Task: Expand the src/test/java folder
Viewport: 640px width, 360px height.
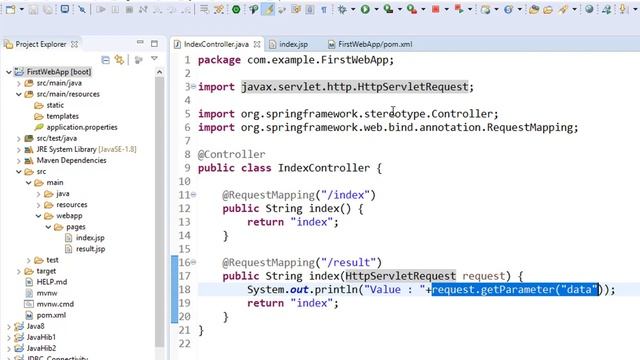Action: tap(18, 139)
